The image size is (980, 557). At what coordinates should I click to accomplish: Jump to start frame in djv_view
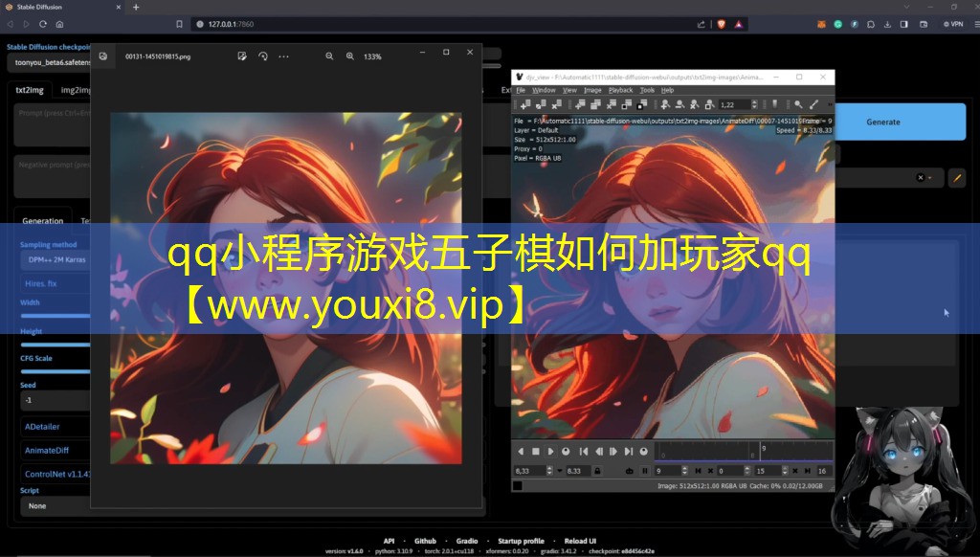tap(584, 452)
